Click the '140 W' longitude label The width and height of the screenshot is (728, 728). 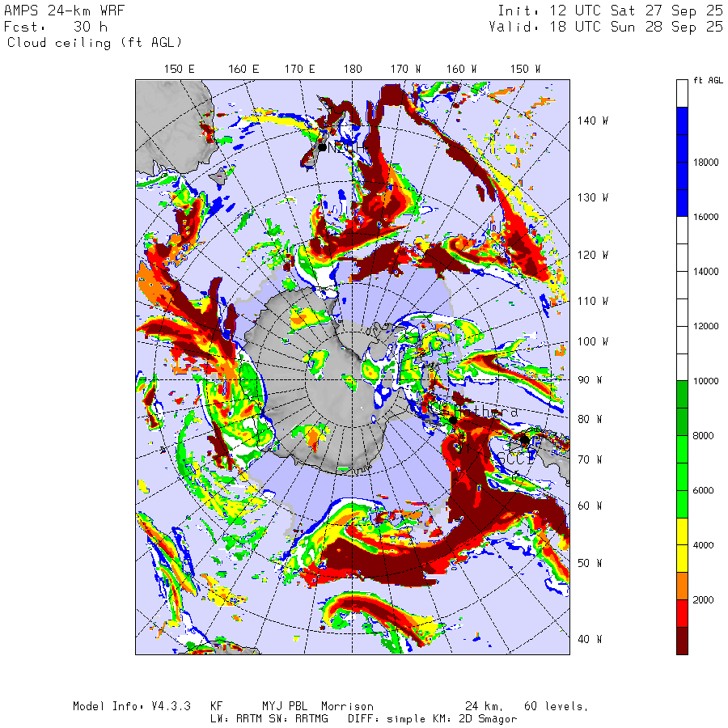point(593,121)
